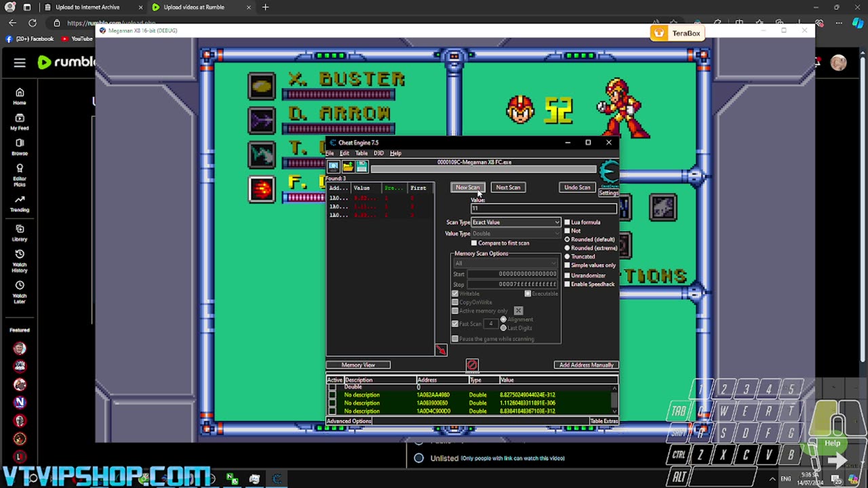Open Table menu in Cheat Engine
This screenshot has height=488, width=868.
point(361,153)
